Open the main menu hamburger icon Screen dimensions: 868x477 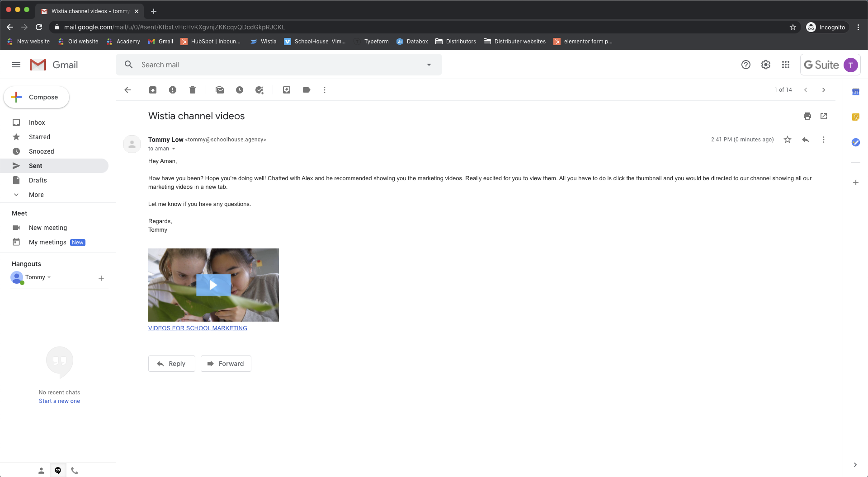click(16, 65)
